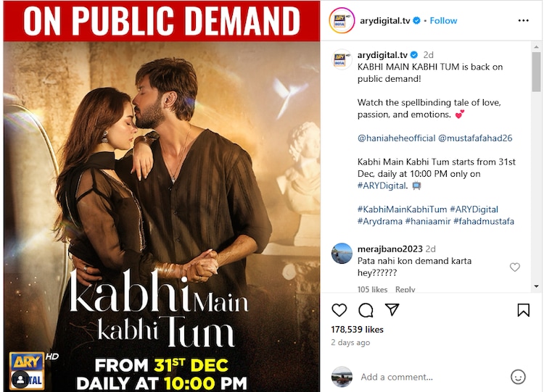Image resolution: width=544 pixels, height=392 pixels.
Task: Open the three-dot more options menu
Action: tap(523, 20)
